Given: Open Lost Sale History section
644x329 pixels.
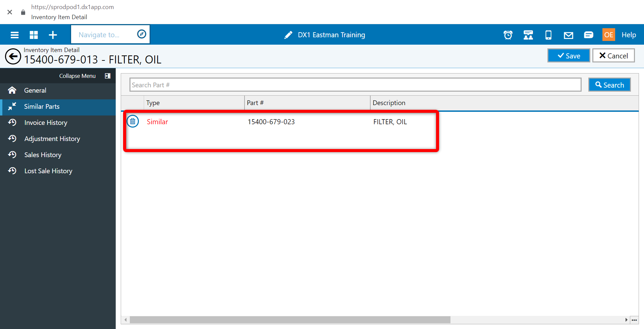Looking at the screenshot, I should click(58, 171).
